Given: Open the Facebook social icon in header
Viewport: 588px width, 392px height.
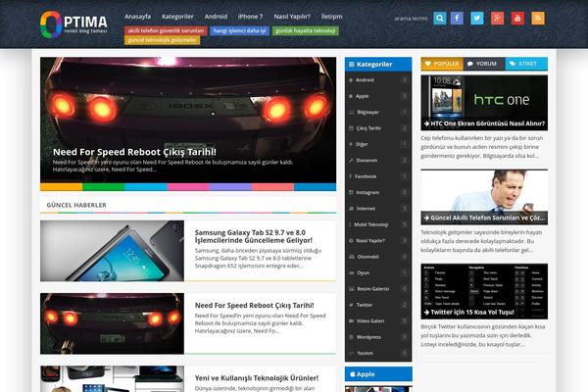Looking at the screenshot, I should click(457, 18).
